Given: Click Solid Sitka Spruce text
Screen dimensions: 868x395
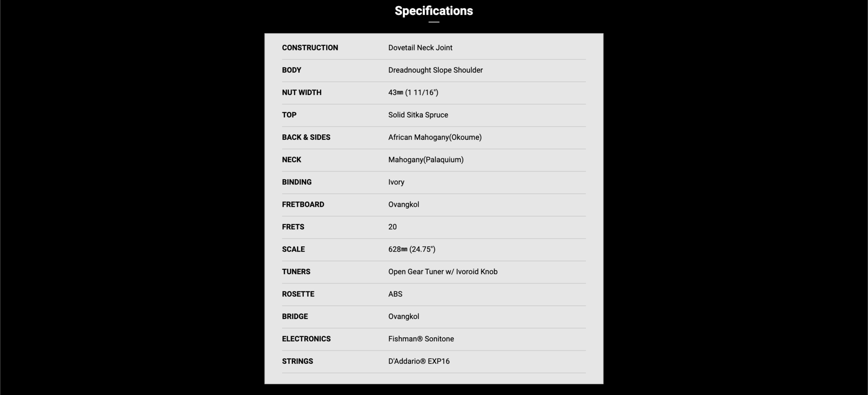Looking at the screenshot, I should 418,115.
